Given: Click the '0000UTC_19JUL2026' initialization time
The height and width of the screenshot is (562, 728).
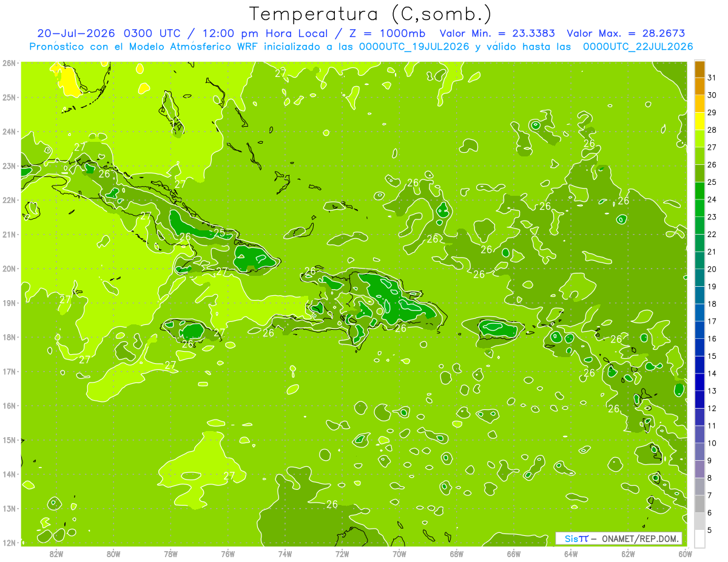Looking at the screenshot, I should coord(414,47).
